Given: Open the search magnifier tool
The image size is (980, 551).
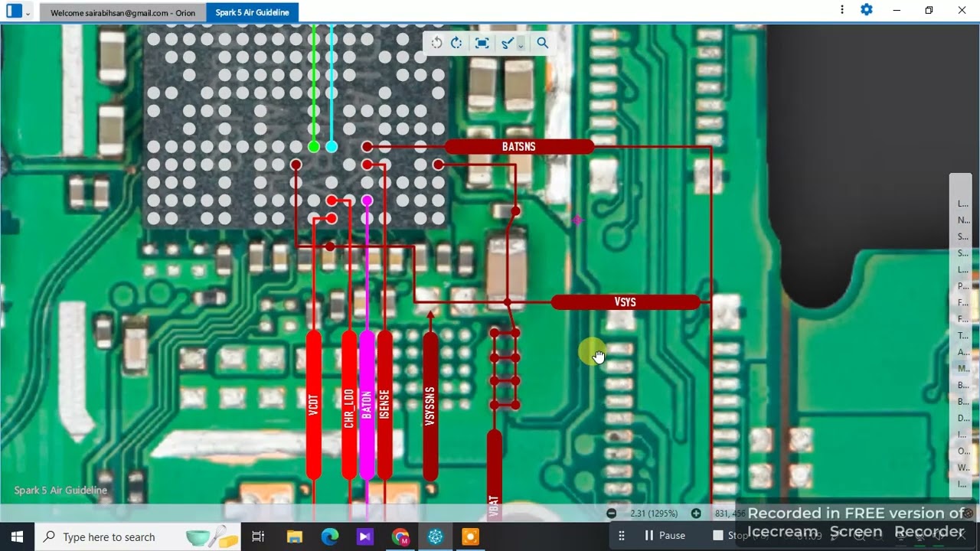Looking at the screenshot, I should coord(542,43).
